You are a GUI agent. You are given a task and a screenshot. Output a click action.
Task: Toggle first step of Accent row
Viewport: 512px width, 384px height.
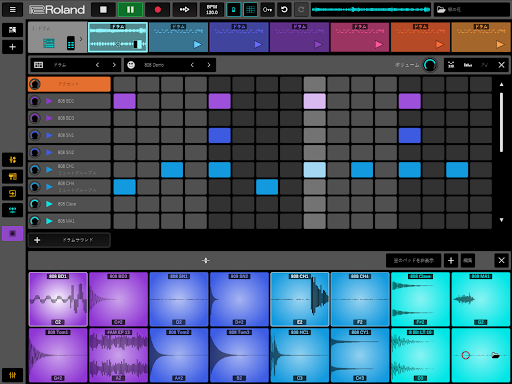click(124, 84)
